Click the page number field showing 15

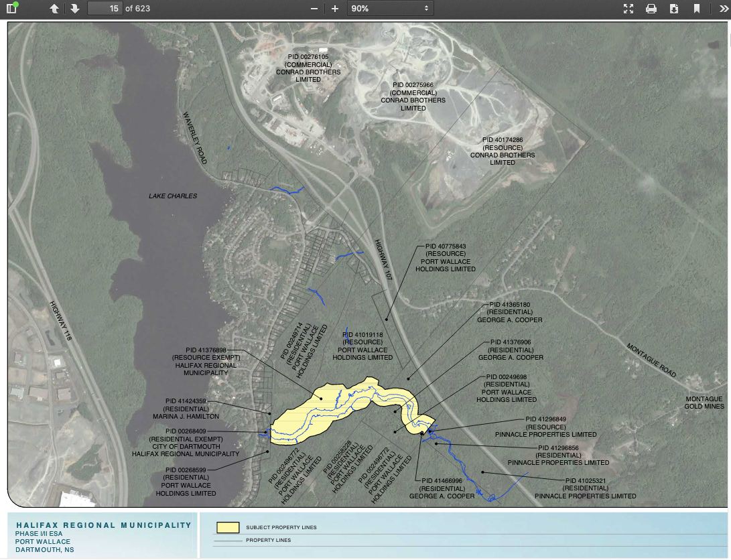point(105,9)
